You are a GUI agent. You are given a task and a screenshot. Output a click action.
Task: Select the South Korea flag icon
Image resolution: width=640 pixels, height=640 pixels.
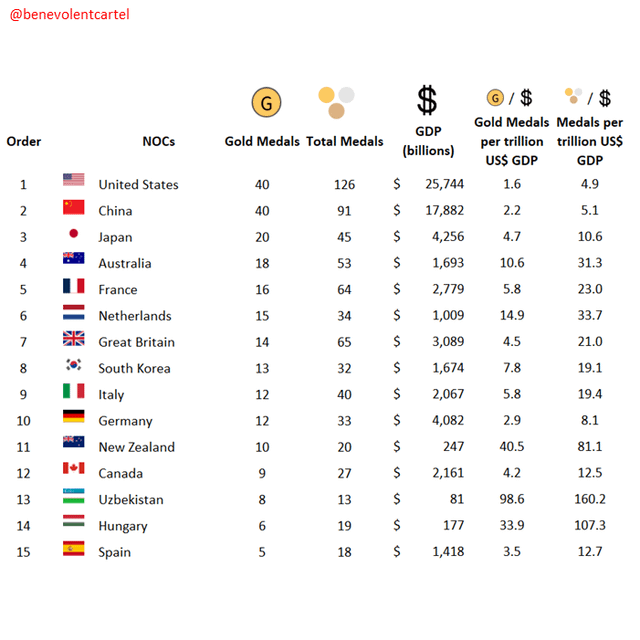73,364
